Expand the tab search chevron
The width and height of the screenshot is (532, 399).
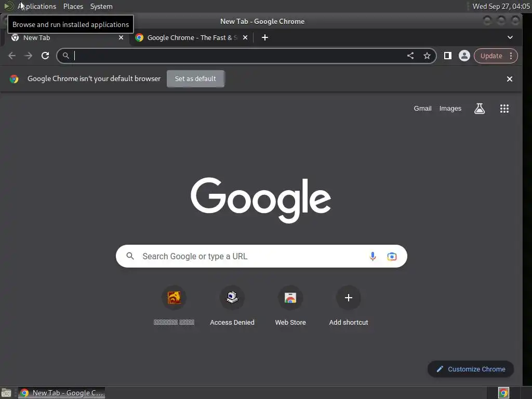point(510,37)
